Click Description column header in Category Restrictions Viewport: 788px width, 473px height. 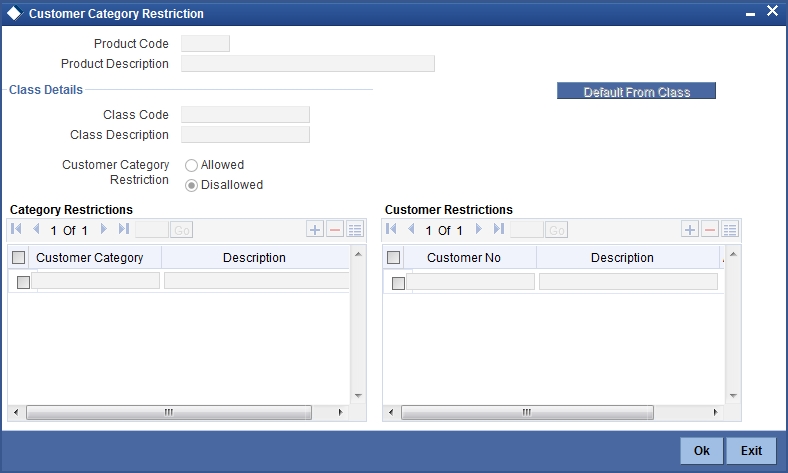[x=254, y=257]
